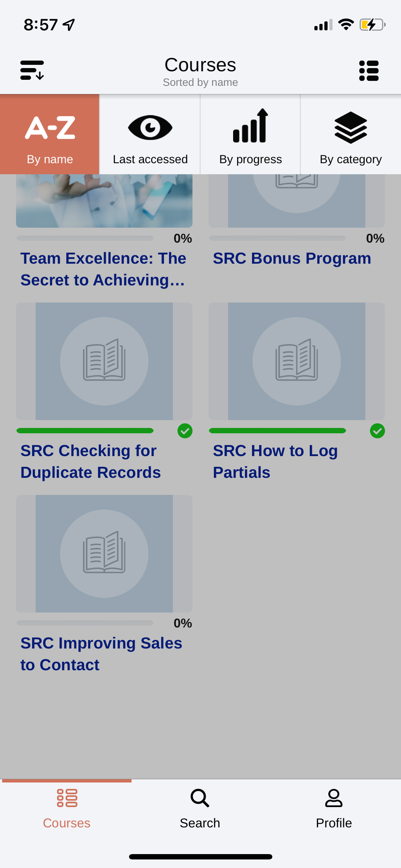Open the sort options icon
This screenshot has width=401, height=868.
pyautogui.click(x=32, y=70)
